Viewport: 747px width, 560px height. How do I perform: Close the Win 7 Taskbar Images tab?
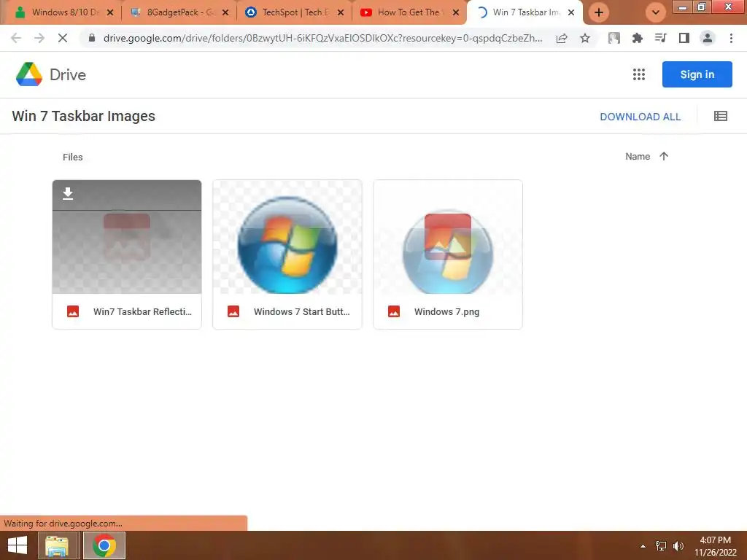click(x=571, y=12)
